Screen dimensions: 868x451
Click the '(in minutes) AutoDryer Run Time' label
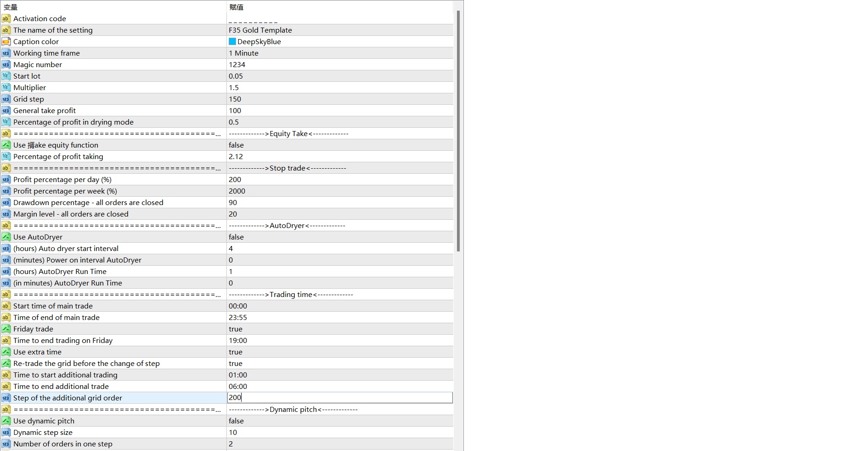tap(68, 283)
